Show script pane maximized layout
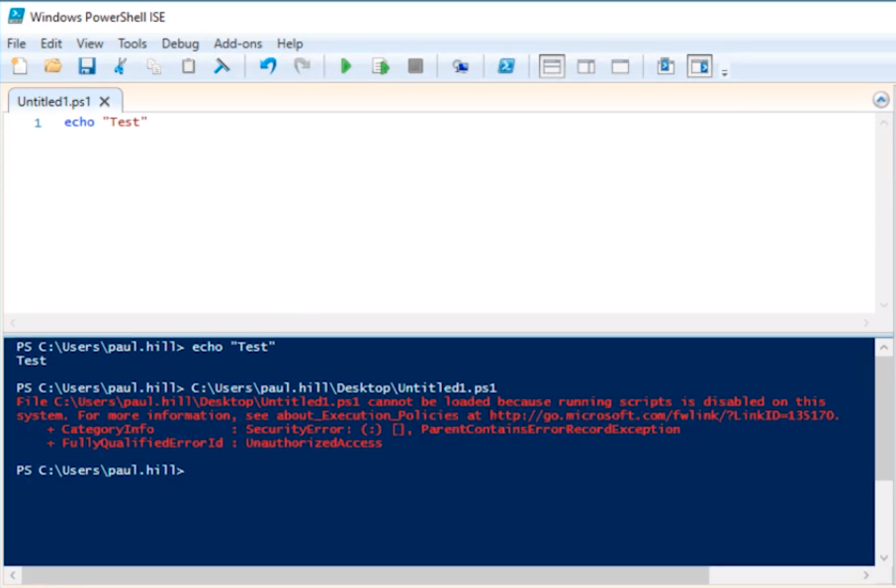 [620, 67]
